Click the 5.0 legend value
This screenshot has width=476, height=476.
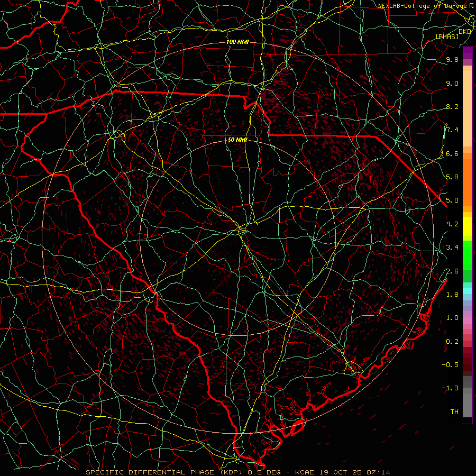(452, 200)
